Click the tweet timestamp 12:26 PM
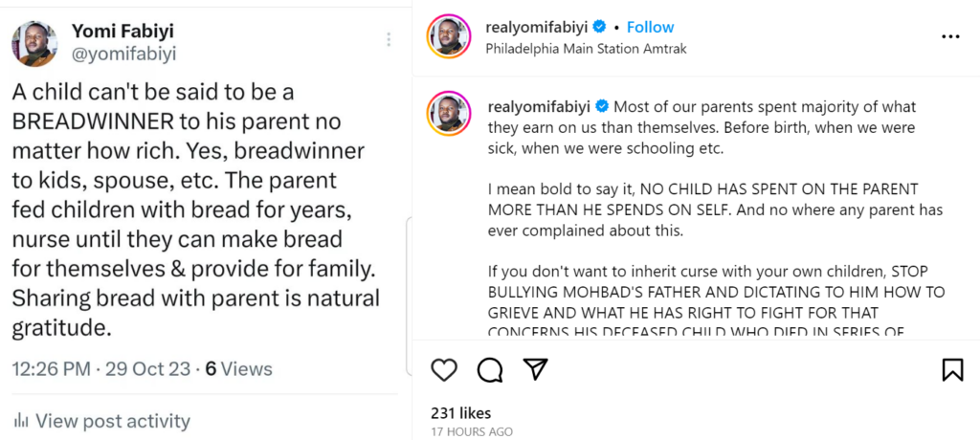Viewport: 980px width, 440px height. pos(51,368)
